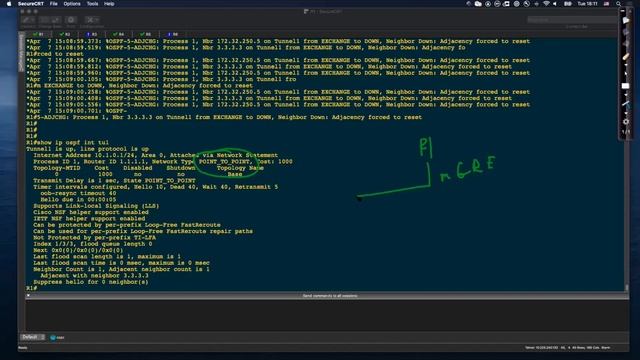Screen dimensions: 640x360
Task: Click the 'Hello due in 00:00:05' line
Action: click(78, 200)
